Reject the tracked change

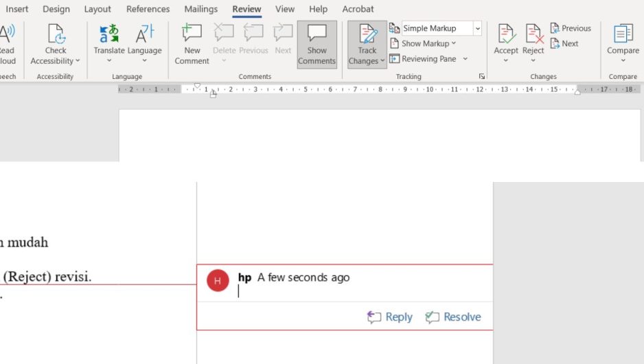pos(533,38)
